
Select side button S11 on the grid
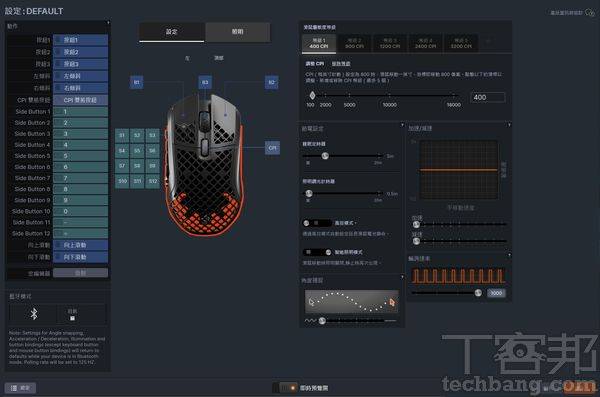(x=137, y=181)
